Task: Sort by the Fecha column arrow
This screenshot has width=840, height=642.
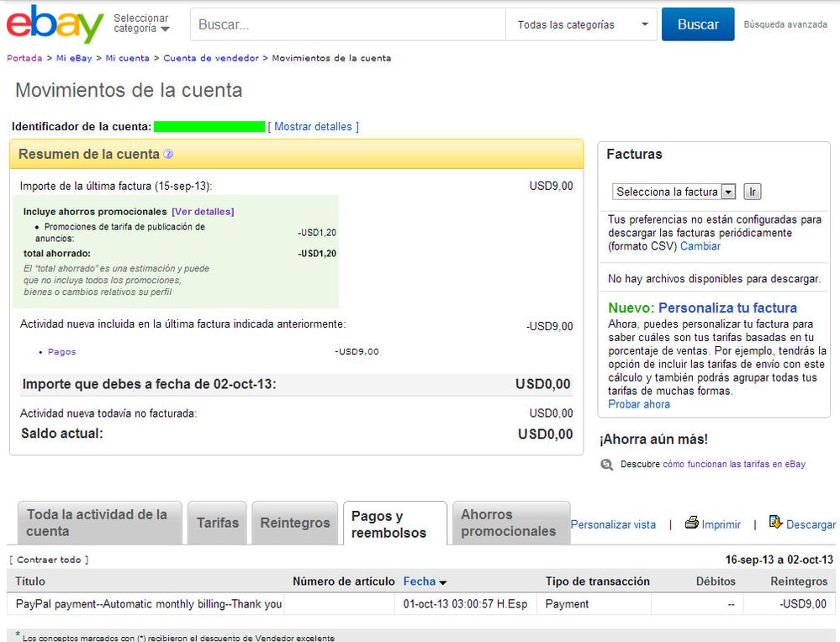Action: click(442, 582)
